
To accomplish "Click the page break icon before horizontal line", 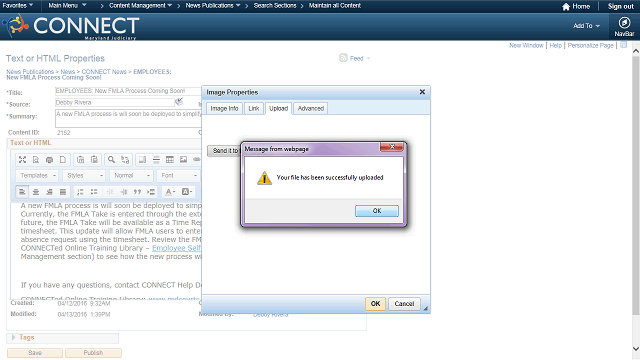I will (142, 160).
